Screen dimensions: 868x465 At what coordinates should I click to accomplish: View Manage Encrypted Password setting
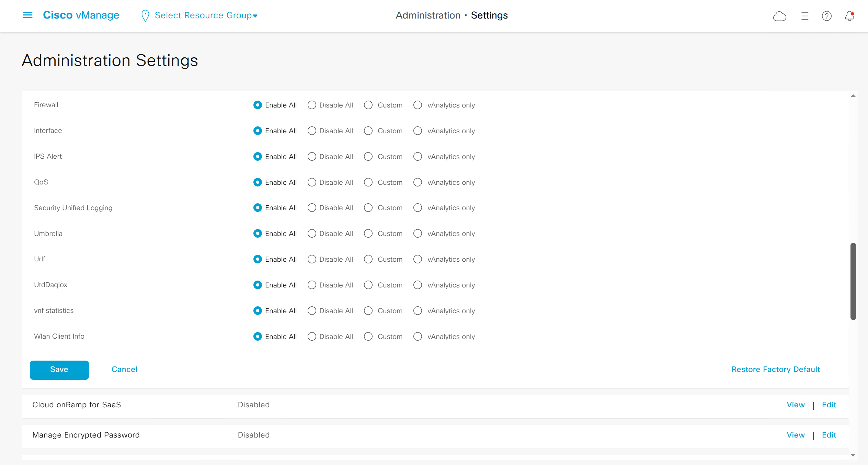coord(796,435)
